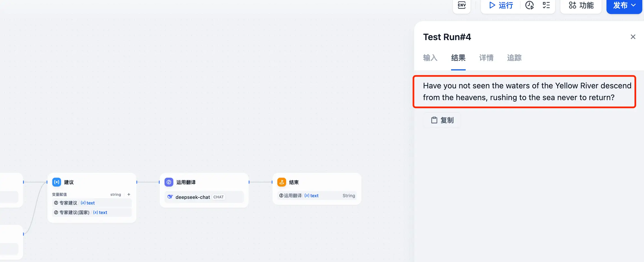Image resolution: width=644 pixels, height=262 pixels.
Task: Select the 运用翻译 LLM node icon
Action: point(169,182)
